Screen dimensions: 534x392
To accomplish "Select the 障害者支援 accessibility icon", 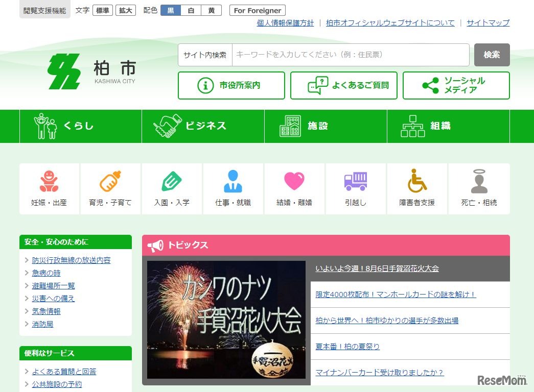I will point(417,188).
